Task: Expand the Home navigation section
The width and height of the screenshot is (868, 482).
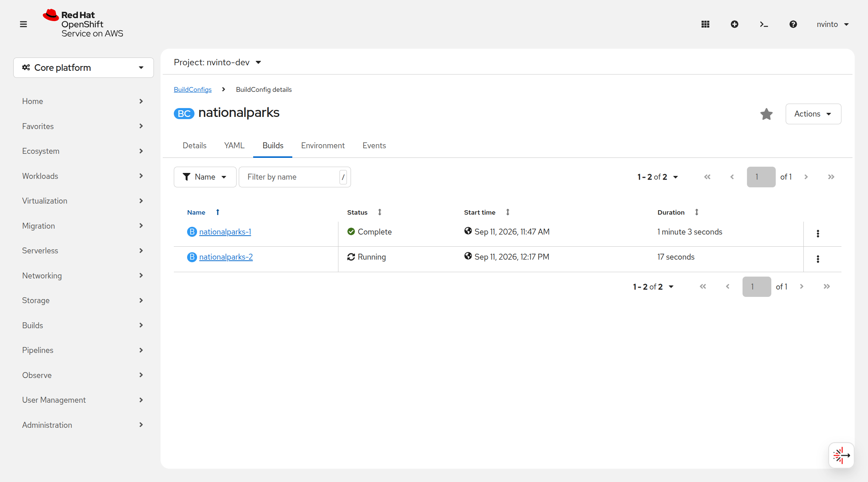Action: 83,101
